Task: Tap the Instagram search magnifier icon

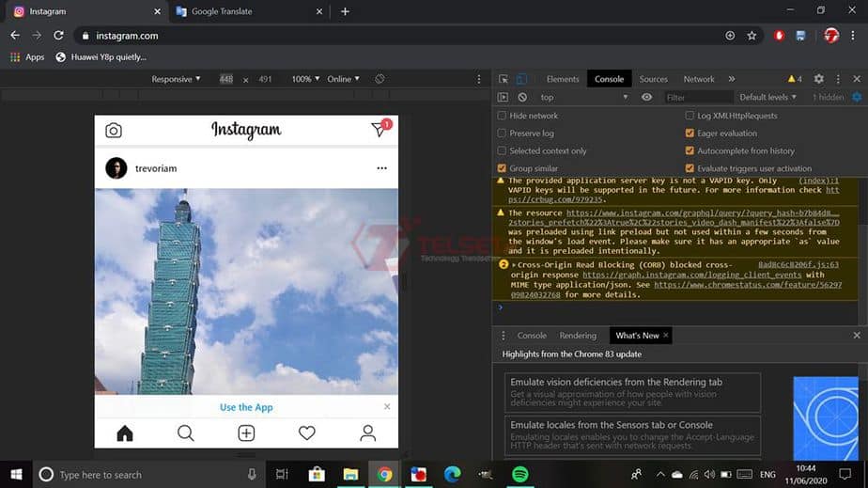Action: coord(185,433)
